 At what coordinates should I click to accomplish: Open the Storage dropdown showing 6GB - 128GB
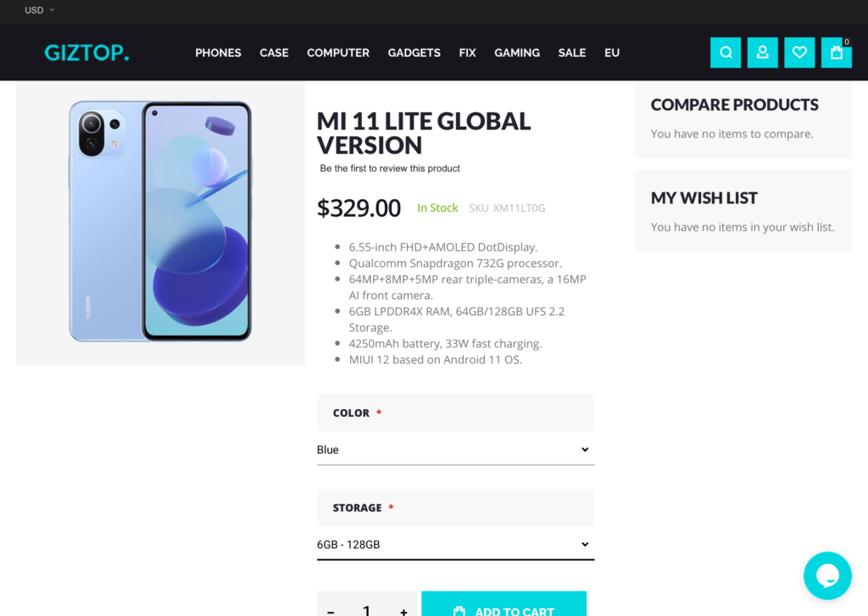[455, 545]
